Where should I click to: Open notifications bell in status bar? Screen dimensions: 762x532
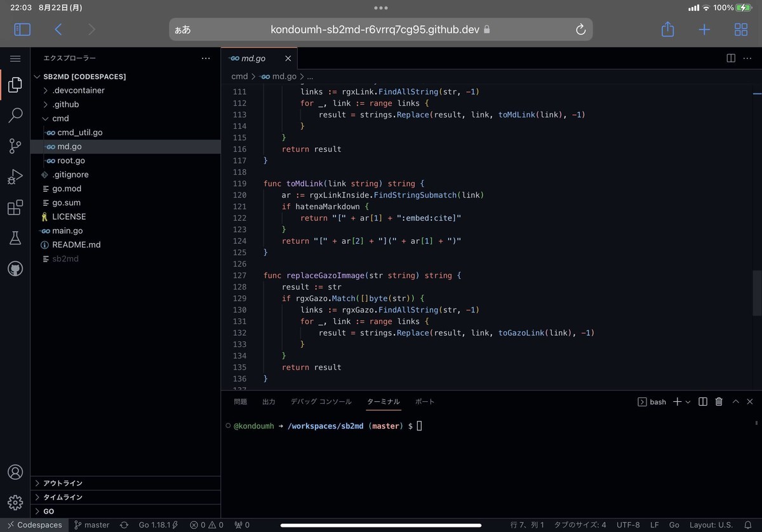point(748,525)
